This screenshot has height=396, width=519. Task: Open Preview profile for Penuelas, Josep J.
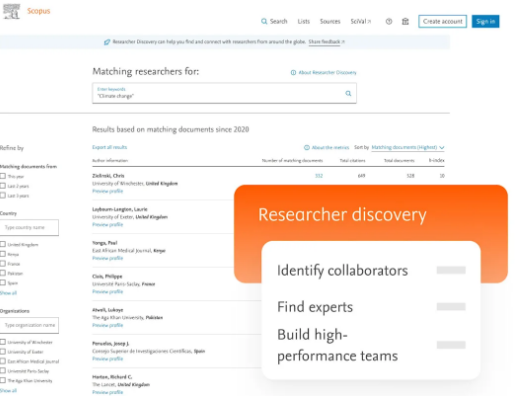[107, 359]
